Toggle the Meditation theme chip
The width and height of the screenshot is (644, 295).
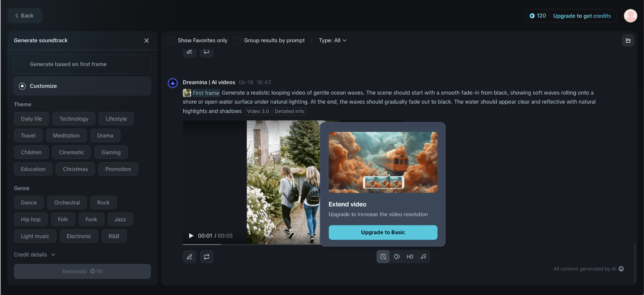(66, 136)
